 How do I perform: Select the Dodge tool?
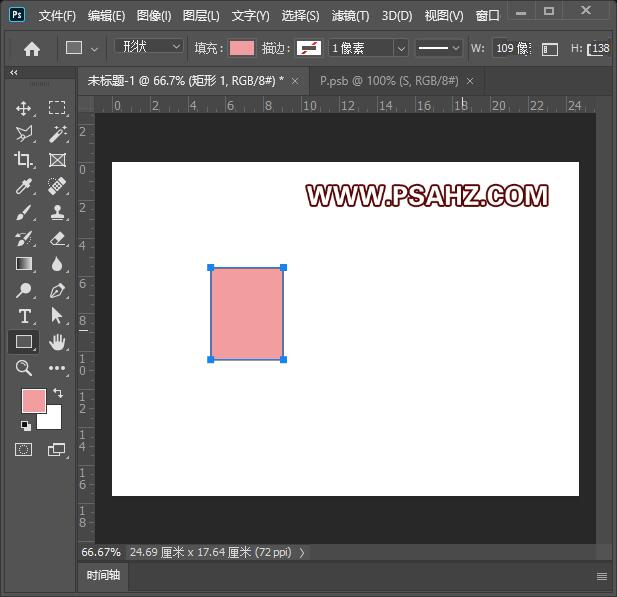[24, 290]
